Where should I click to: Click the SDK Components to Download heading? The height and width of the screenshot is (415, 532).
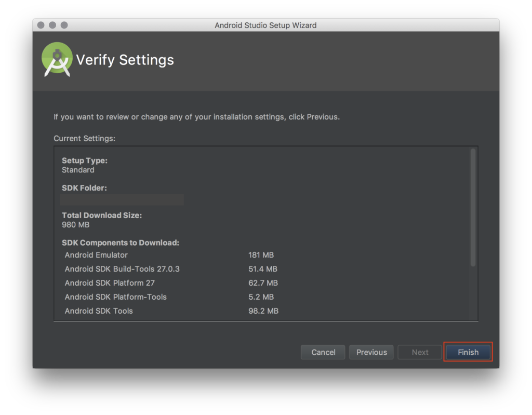[121, 243]
